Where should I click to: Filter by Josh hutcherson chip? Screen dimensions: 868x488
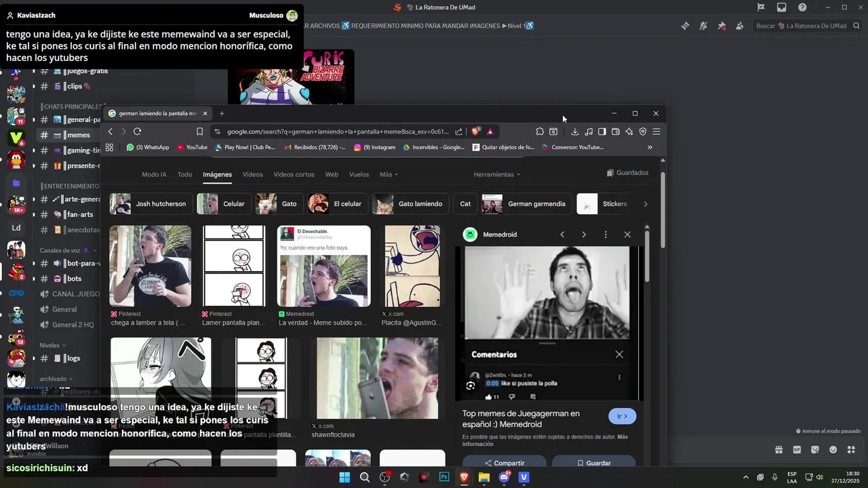(151, 204)
